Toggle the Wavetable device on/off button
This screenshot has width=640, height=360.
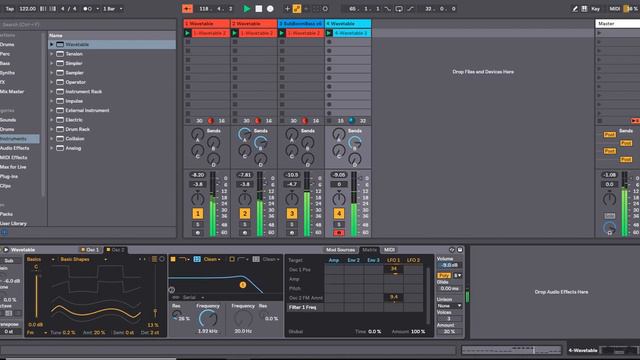6,249
